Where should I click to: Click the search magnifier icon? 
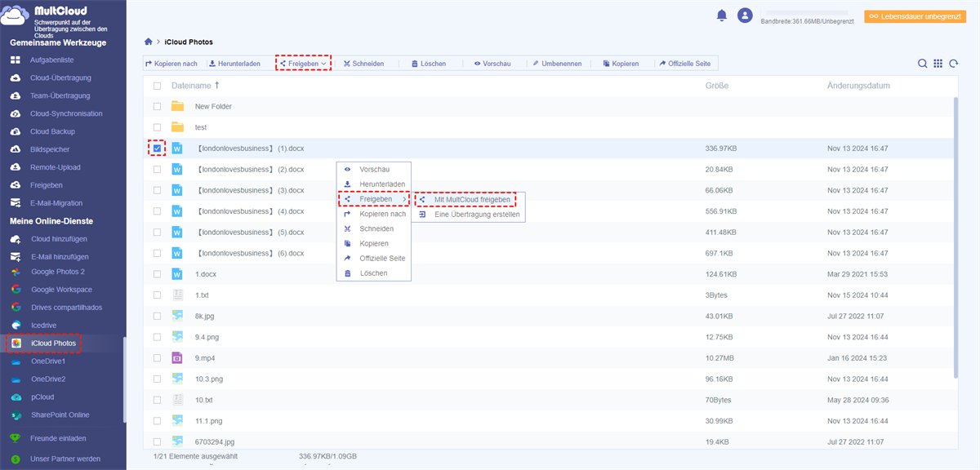pyautogui.click(x=922, y=64)
